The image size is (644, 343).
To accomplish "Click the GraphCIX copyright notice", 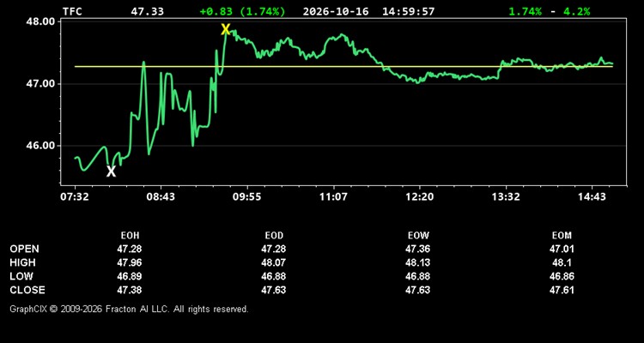I will pyautogui.click(x=129, y=309).
